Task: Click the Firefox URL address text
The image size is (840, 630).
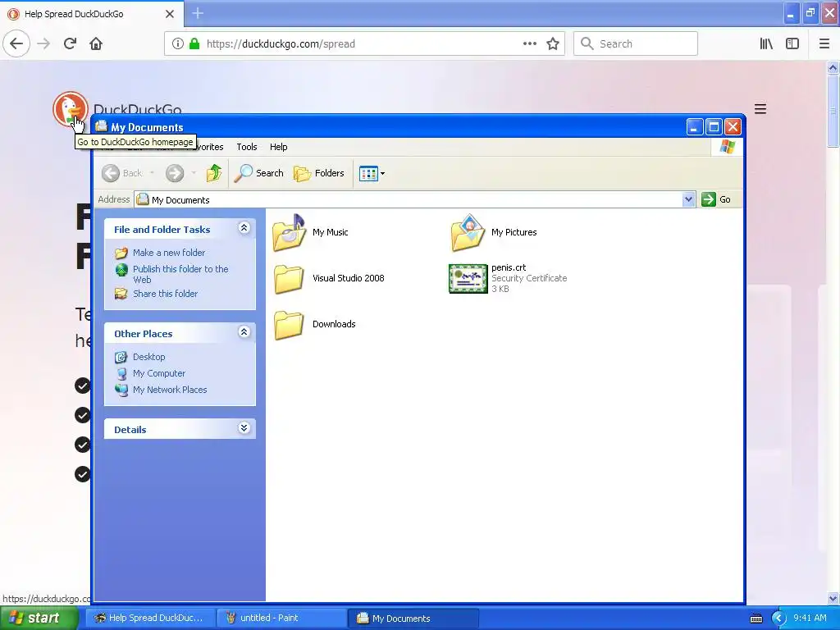Action: pyautogui.click(x=281, y=44)
